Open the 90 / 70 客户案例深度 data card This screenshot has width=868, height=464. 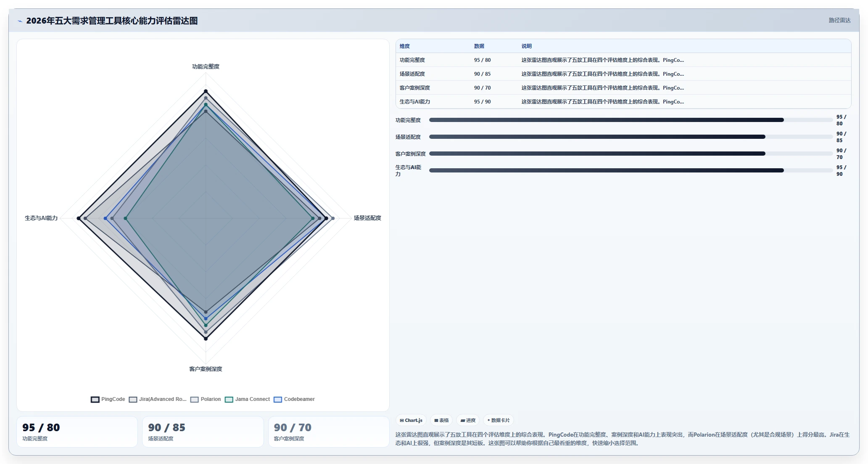329,432
